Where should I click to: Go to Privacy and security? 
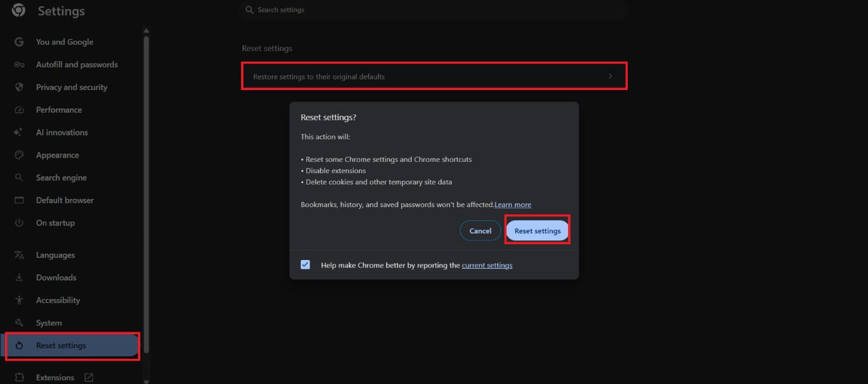[x=72, y=88]
